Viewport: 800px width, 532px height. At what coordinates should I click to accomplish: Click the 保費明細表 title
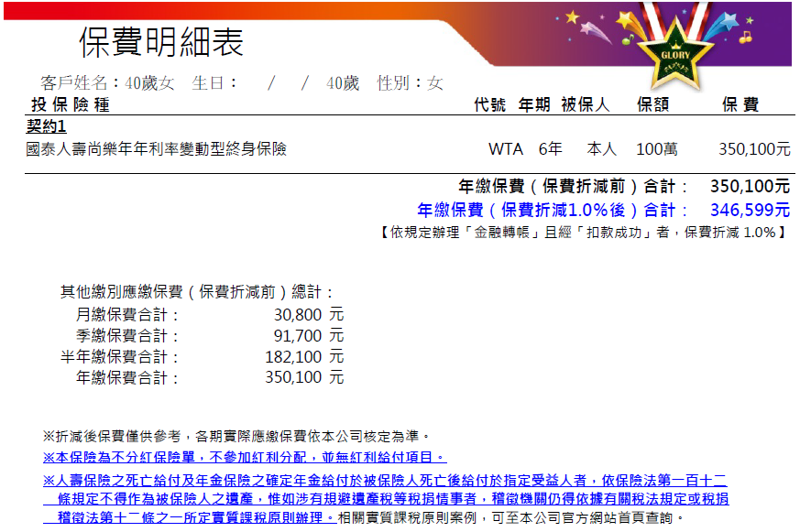point(161,42)
